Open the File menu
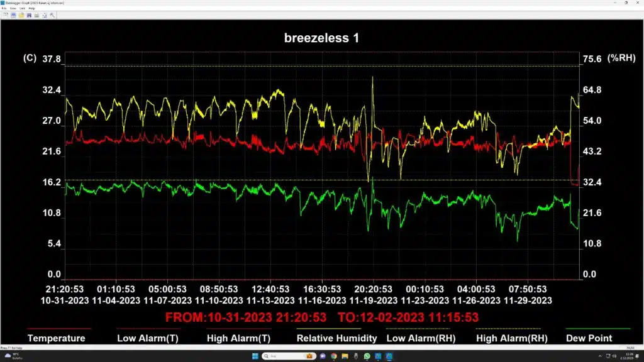Image resolution: width=644 pixels, height=362 pixels. pyautogui.click(x=4, y=8)
